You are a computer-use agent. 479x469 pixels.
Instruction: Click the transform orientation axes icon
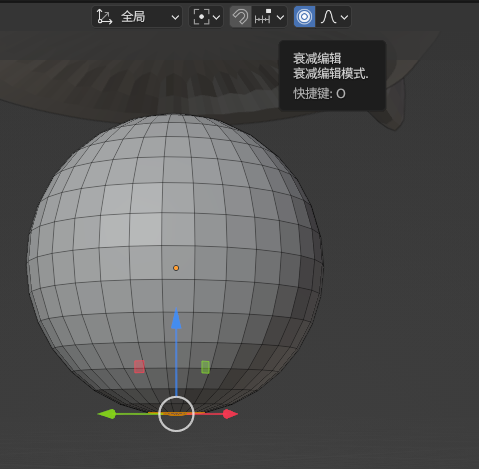click(104, 17)
